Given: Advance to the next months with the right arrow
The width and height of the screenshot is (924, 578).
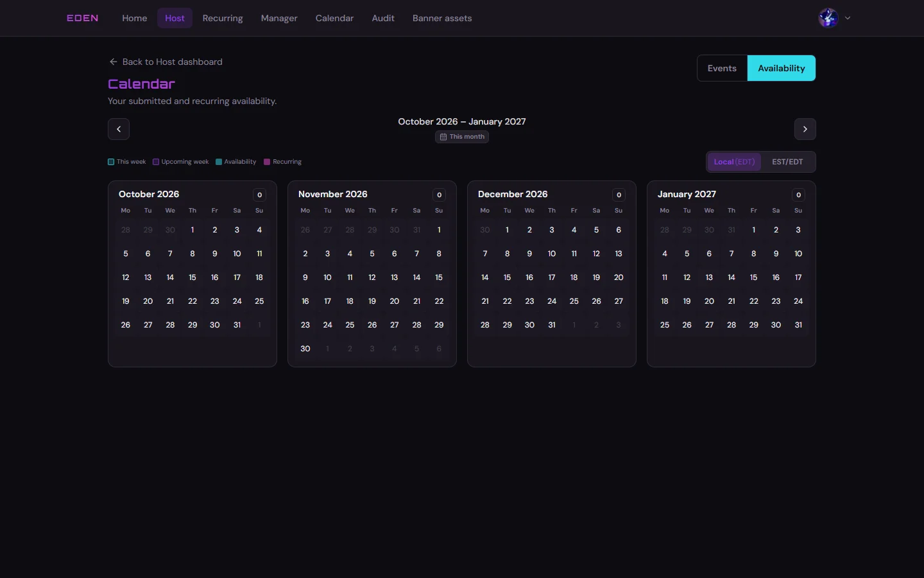Looking at the screenshot, I should [805, 129].
